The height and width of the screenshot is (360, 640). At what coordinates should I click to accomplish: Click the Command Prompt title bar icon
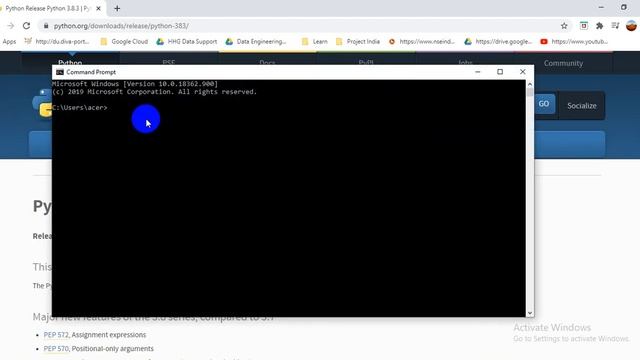point(60,72)
